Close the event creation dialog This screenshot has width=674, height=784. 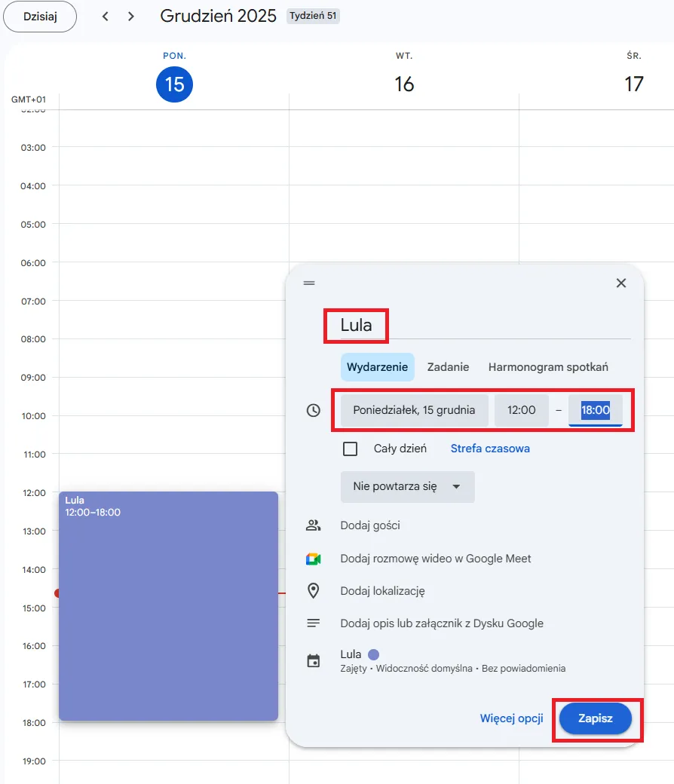coord(621,283)
